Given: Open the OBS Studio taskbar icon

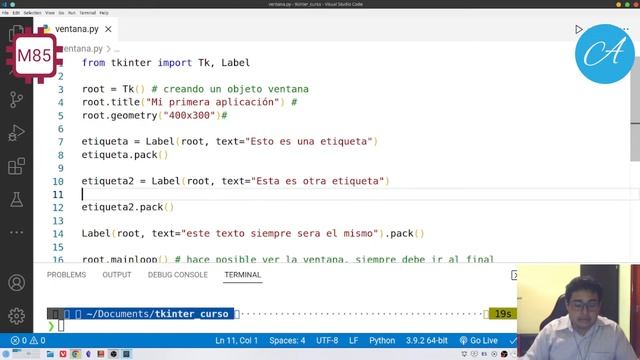Looking at the screenshot, I should 113,354.
